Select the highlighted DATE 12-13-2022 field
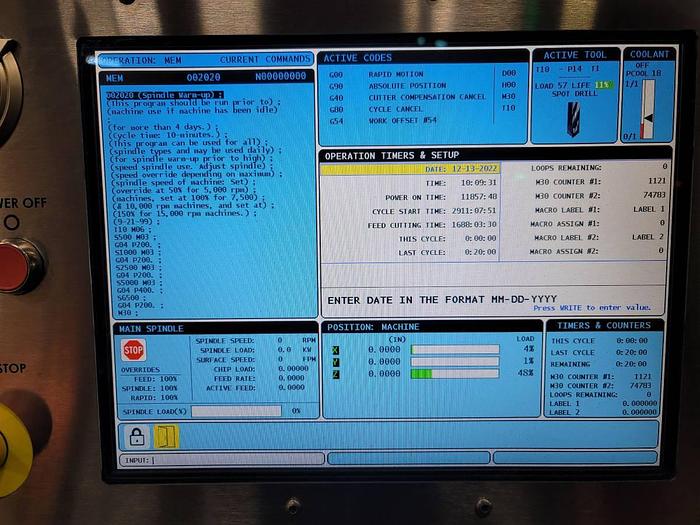700x525 pixels. [410, 169]
